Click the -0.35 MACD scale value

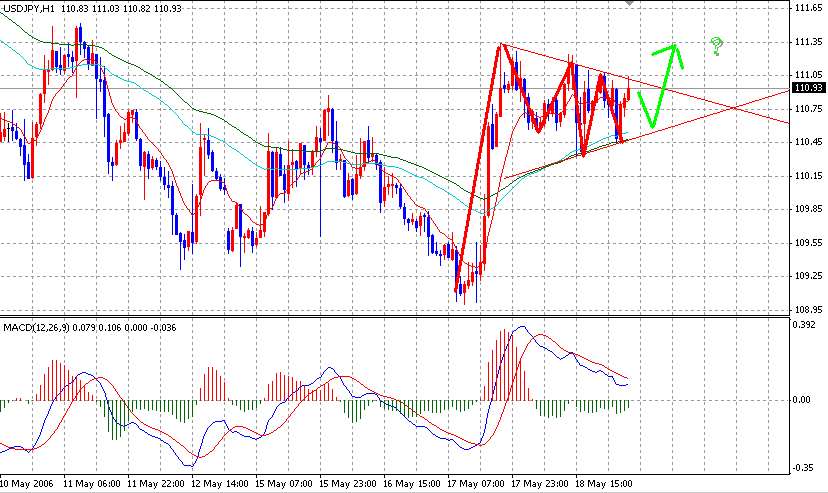click(803, 468)
